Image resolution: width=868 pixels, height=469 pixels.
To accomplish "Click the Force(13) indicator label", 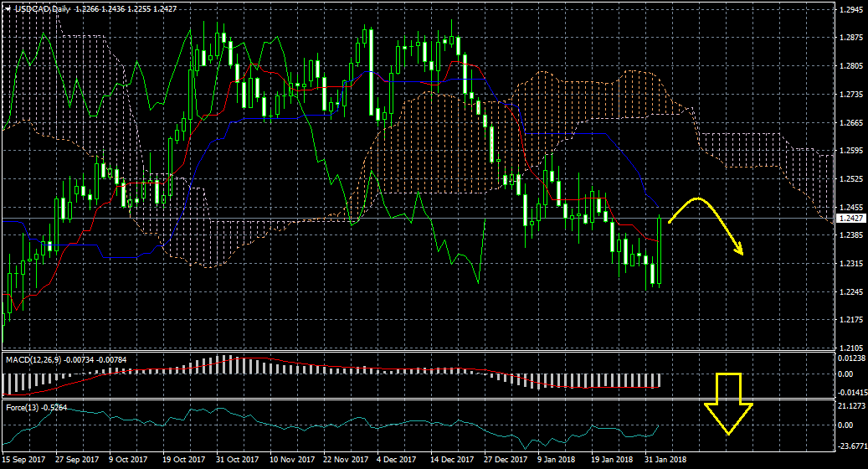I will tap(23, 408).
